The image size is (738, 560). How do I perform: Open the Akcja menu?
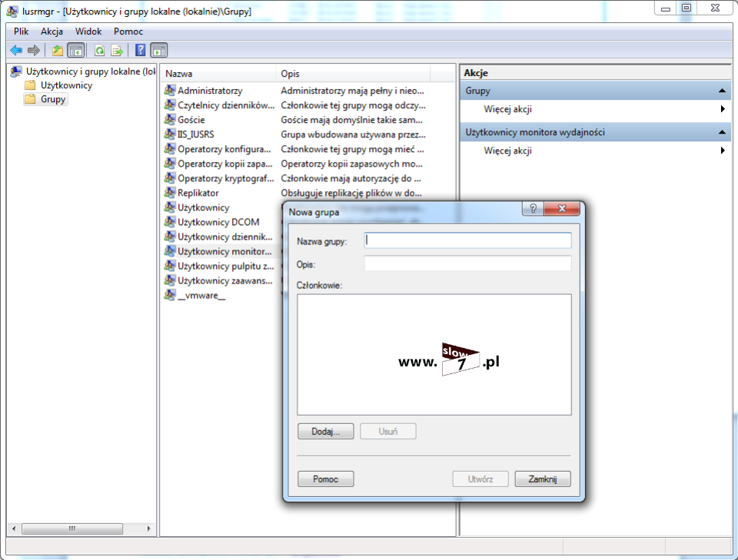[x=52, y=31]
